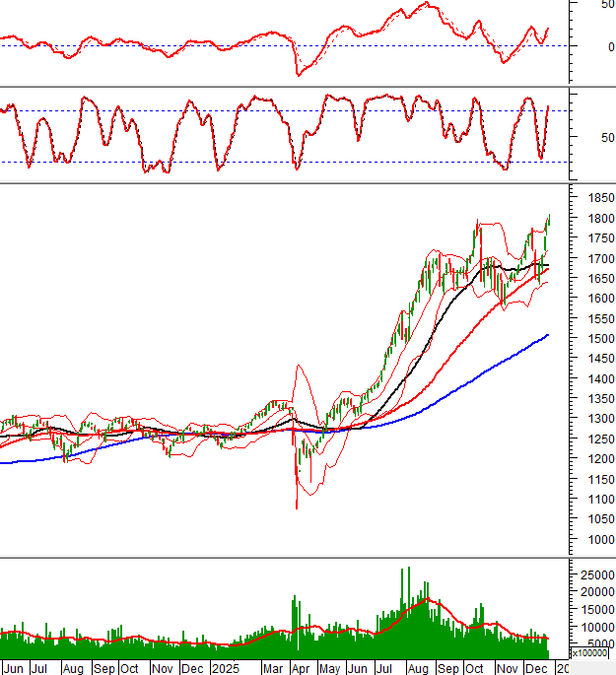The width and height of the screenshot is (616, 675).
Task: Click the 1000 price axis label
Action: pyautogui.click(x=592, y=540)
